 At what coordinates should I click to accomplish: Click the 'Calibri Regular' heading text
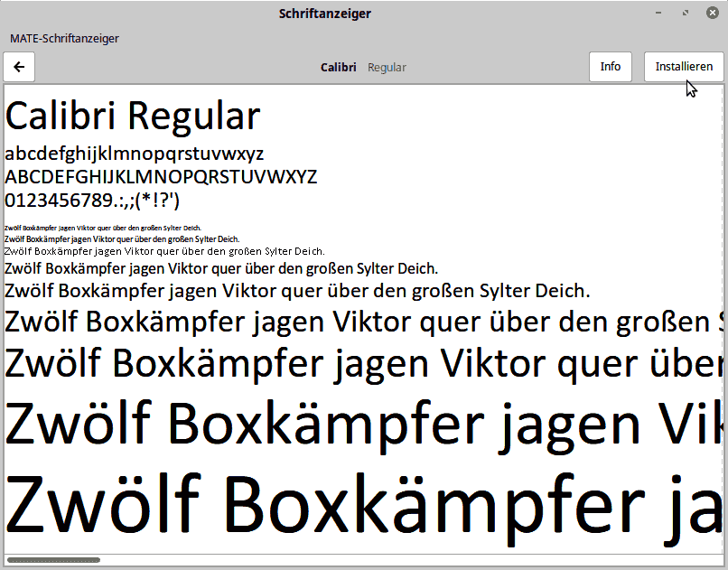click(133, 116)
